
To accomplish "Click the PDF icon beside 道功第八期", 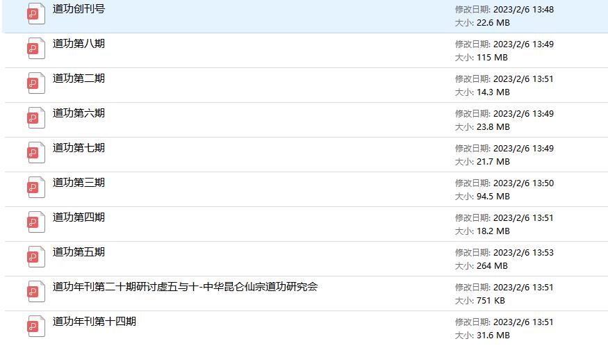I will pyautogui.click(x=36, y=49).
